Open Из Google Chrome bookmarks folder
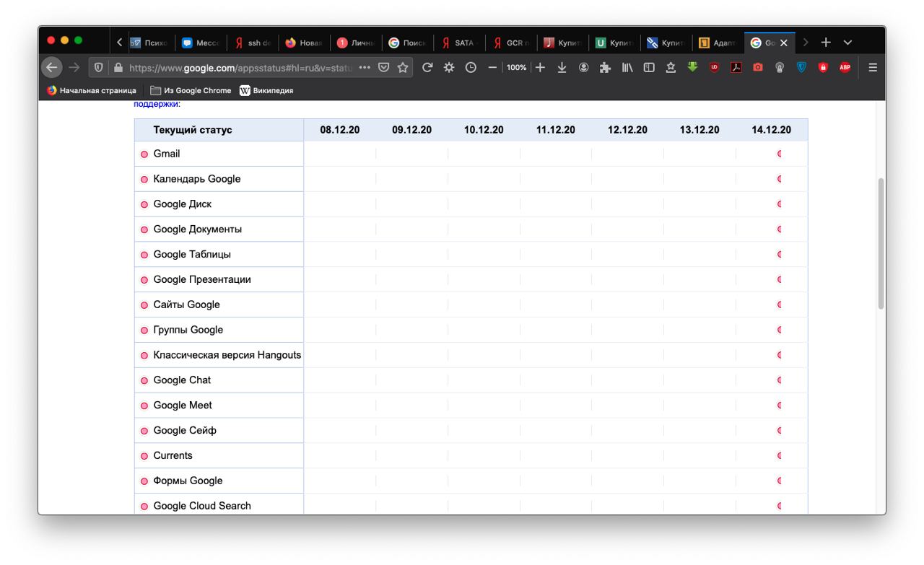Viewport: 924px width, 565px height. click(191, 90)
